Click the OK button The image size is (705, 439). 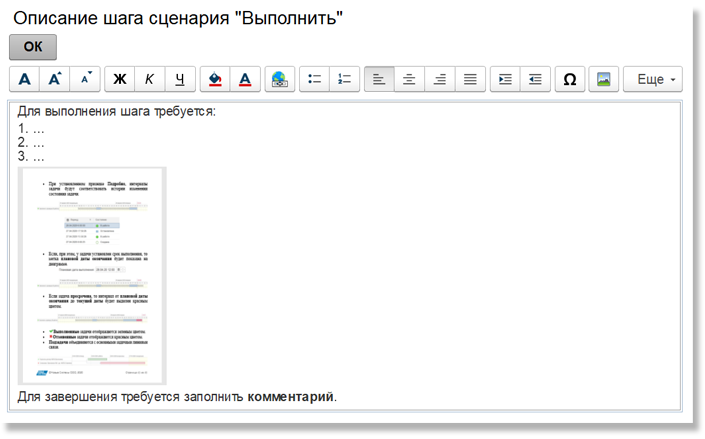click(x=33, y=47)
